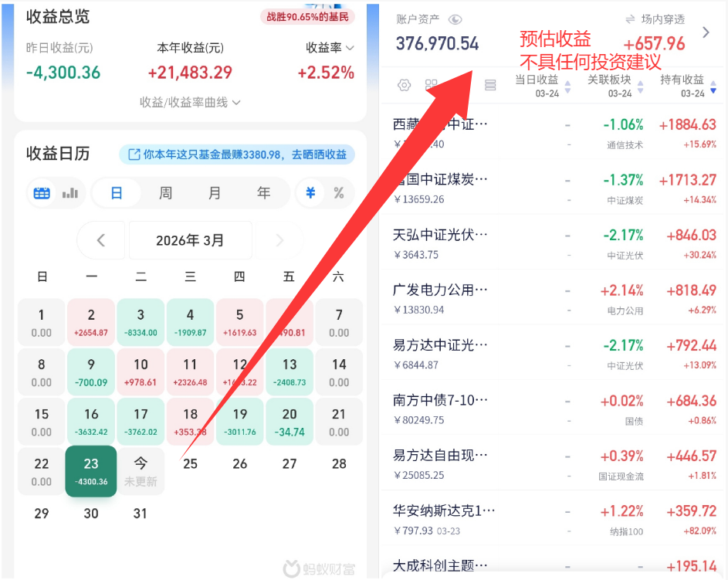
Task: Switch to grid layout view icon
Action: [432, 85]
